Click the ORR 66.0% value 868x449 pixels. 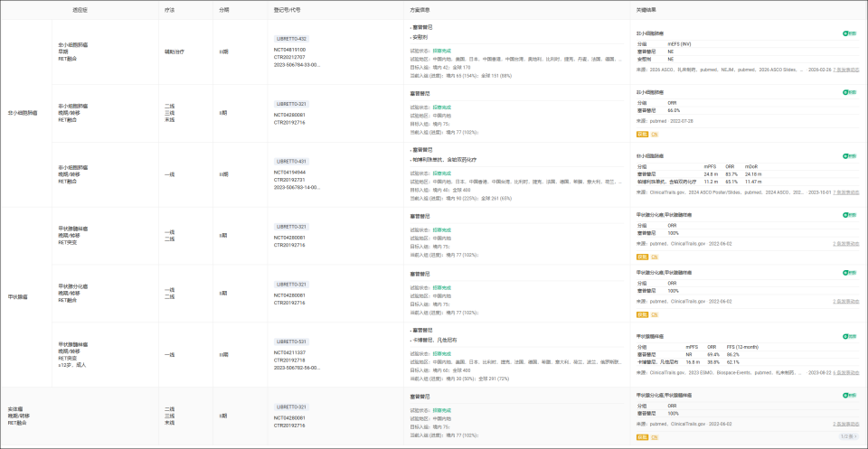point(674,110)
